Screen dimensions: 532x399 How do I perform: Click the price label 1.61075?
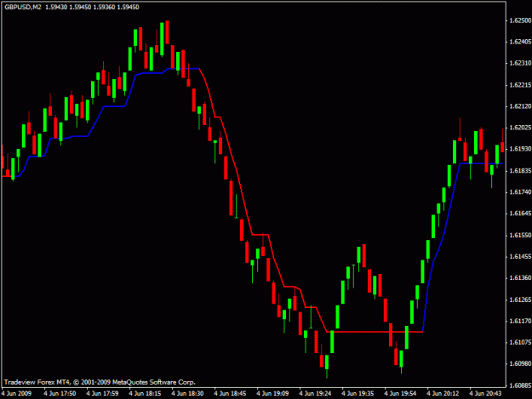click(520, 342)
